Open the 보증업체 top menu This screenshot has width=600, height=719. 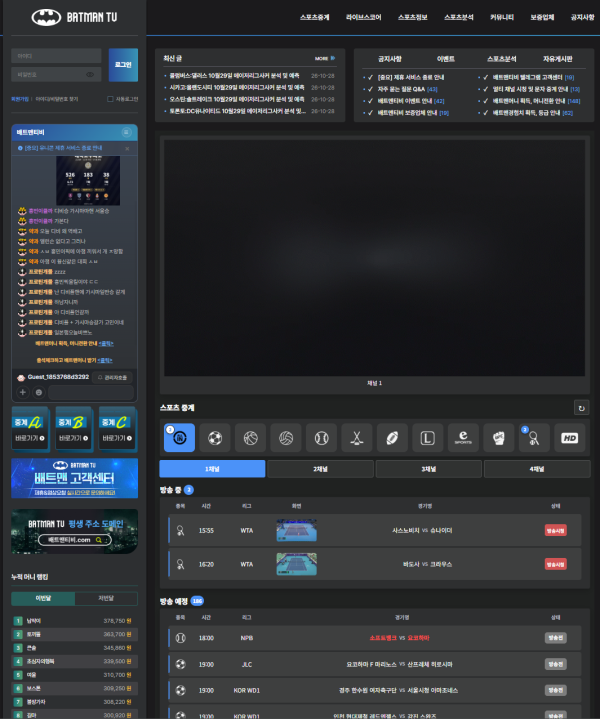coord(542,17)
